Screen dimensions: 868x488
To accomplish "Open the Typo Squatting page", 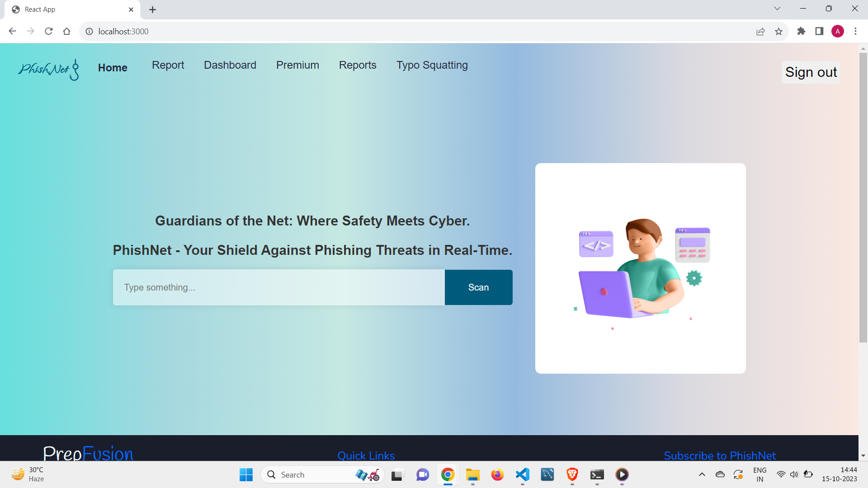I will (432, 65).
